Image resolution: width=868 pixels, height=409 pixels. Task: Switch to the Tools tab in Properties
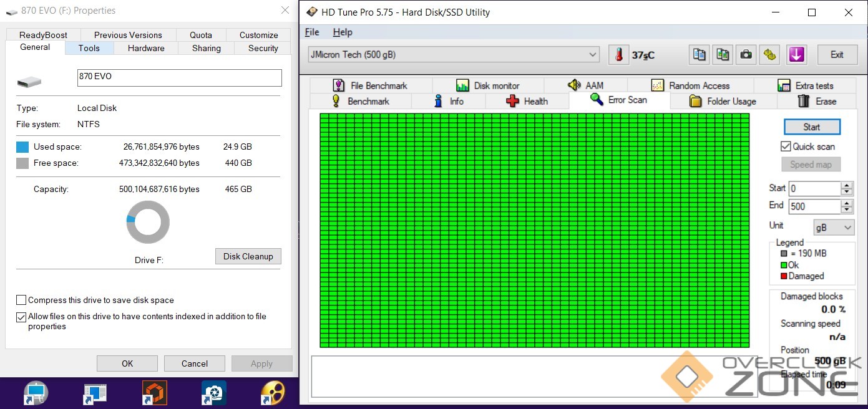(89, 48)
